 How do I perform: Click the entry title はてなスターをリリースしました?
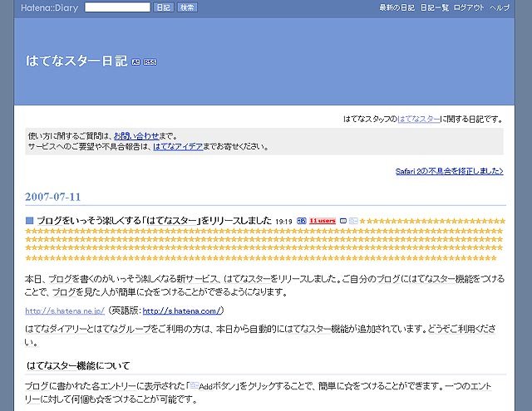point(155,221)
